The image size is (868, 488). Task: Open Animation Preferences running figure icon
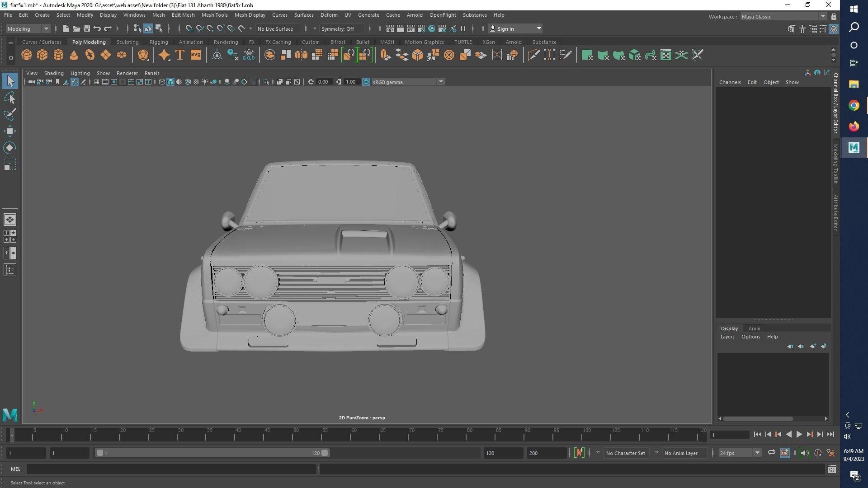click(830, 453)
